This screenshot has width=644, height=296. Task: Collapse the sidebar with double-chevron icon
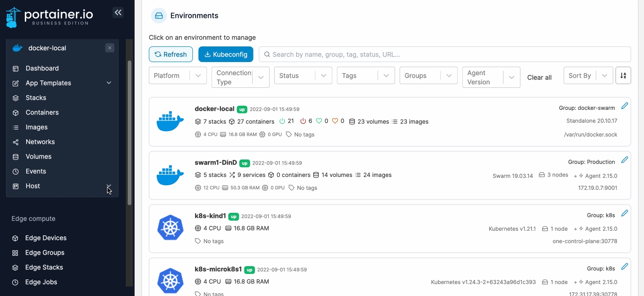pyautogui.click(x=118, y=12)
